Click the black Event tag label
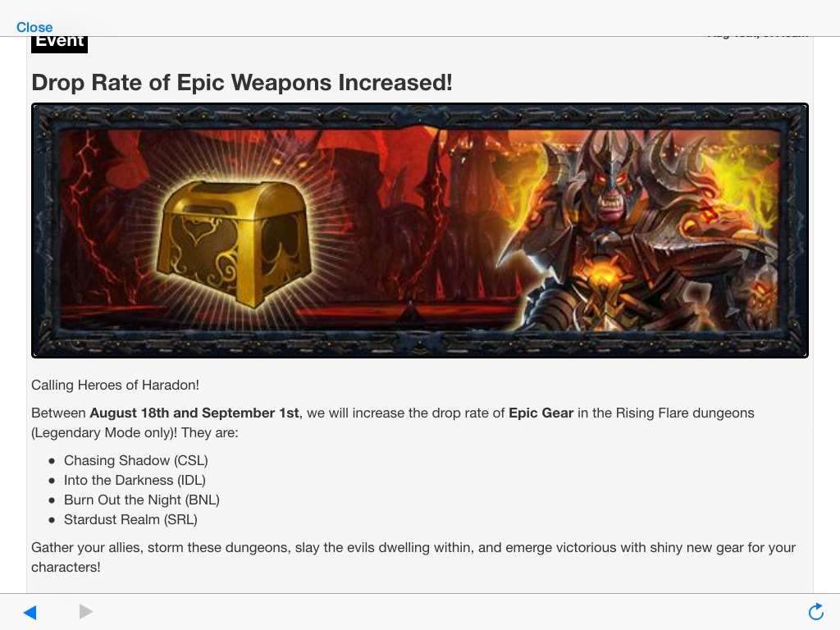The image size is (840, 630). (59, 44)
